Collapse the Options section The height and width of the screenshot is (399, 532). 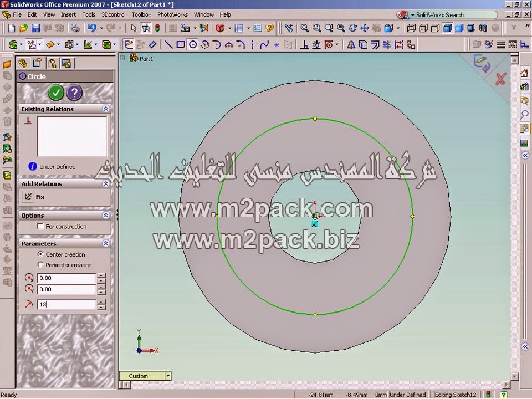(106, 216)
